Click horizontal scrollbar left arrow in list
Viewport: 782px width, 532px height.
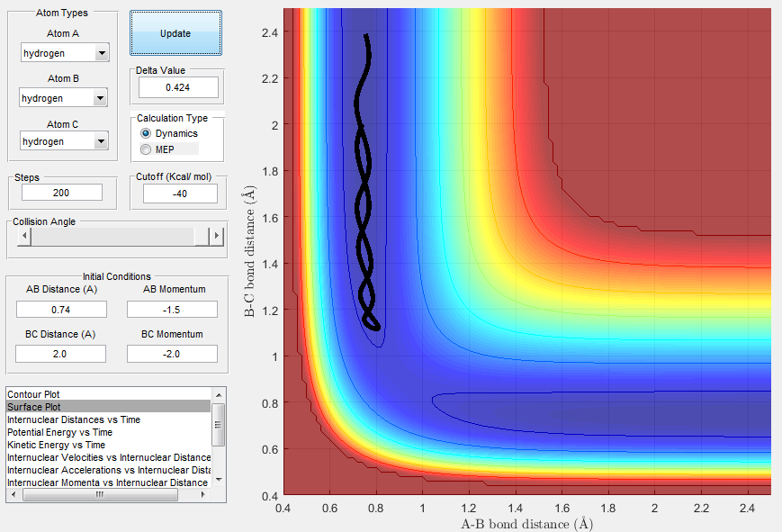(13, 494)
